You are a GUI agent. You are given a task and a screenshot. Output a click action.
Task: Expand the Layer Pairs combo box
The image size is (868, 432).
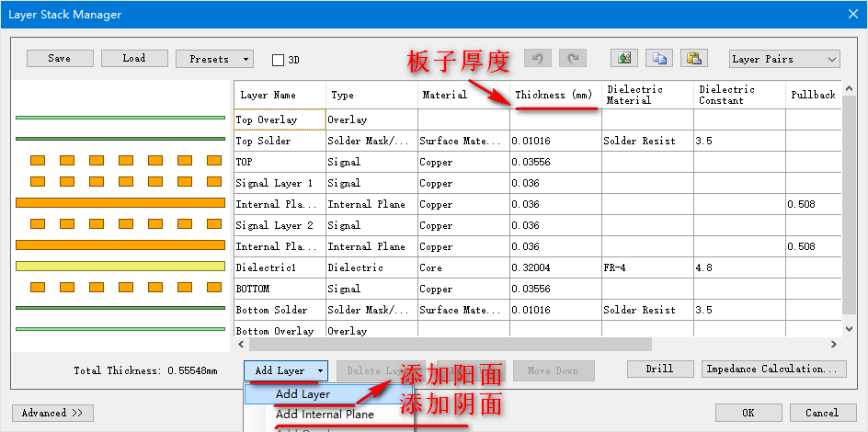[x=783, y=59]
